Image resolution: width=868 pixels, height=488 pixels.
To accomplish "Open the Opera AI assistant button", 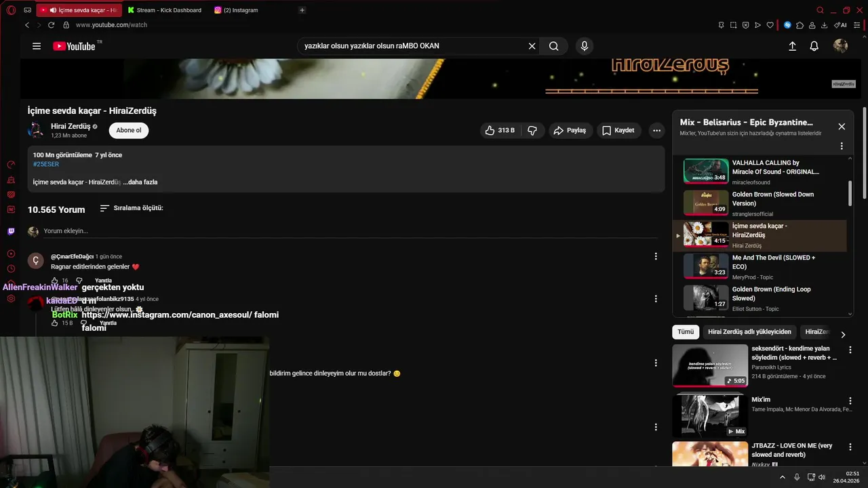I will 840,25.
